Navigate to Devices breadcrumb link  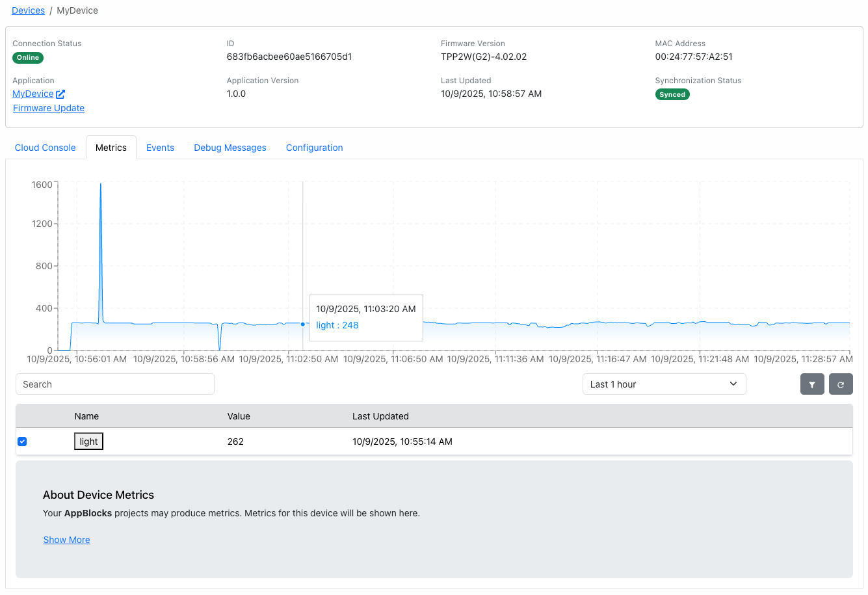pyautogui.click(x=29, y=10)
